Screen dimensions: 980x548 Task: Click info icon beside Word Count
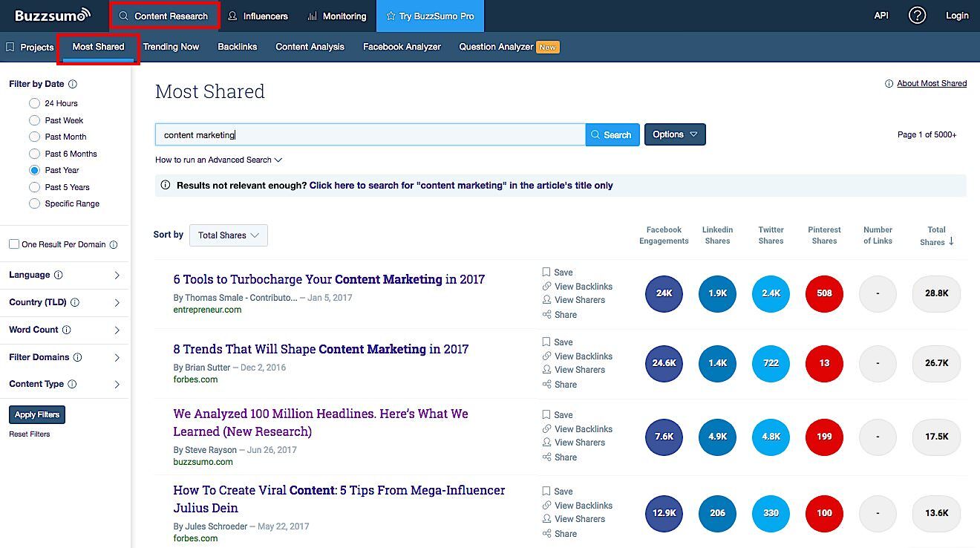pos(67,330)
